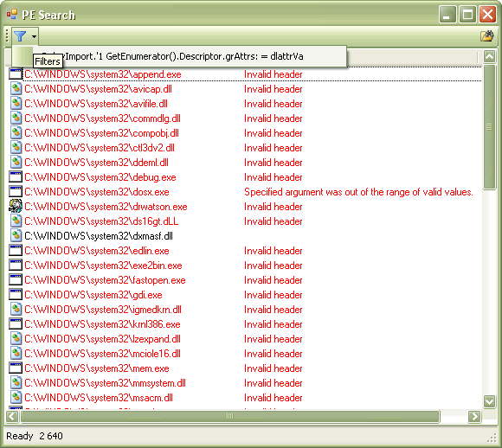Select row C:\WINDOWS\system32\mem.exe

pos(245,368)
